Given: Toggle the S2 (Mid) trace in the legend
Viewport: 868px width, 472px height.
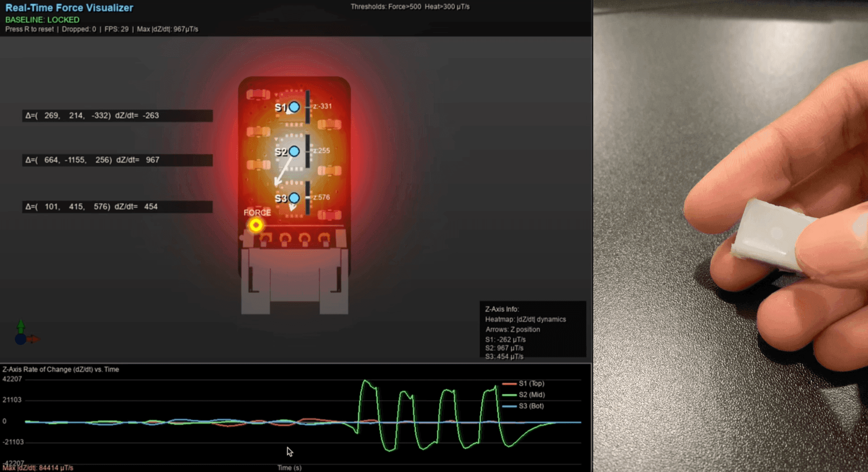Looking at the screenshot, I should (x=524, y=395).
